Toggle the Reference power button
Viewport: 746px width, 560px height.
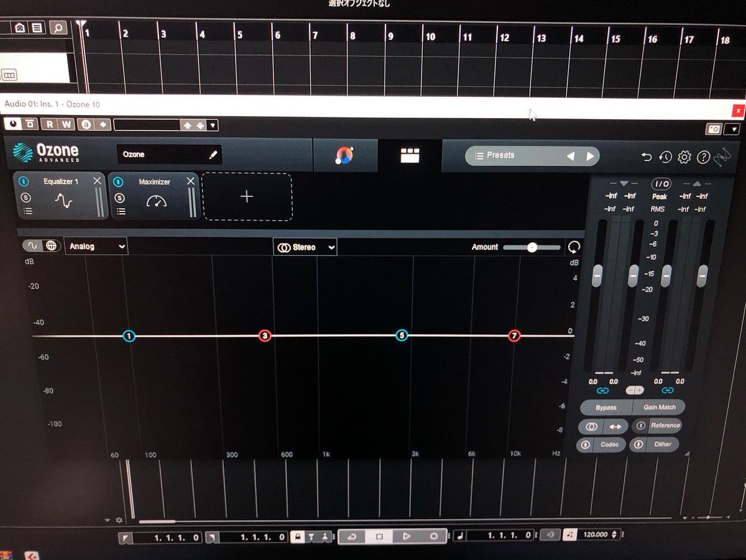[x=641, y=426]
